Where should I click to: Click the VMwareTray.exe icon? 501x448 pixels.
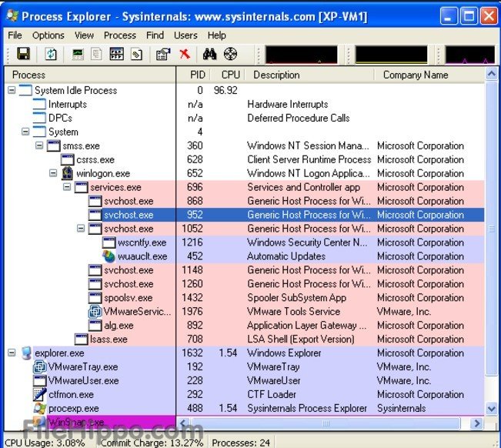pyautogui.click(x=39, y=367)
